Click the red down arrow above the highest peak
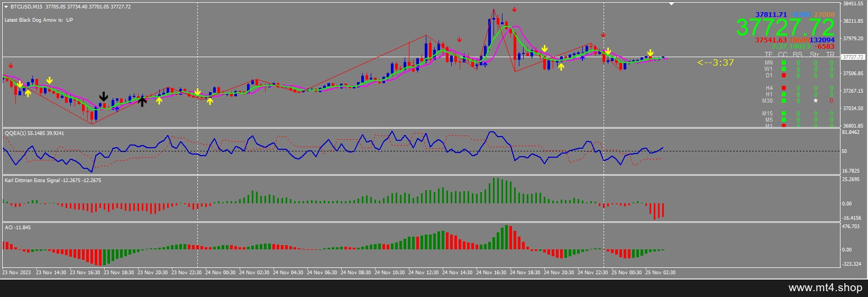The image size is (868, 297). point(514,10)
